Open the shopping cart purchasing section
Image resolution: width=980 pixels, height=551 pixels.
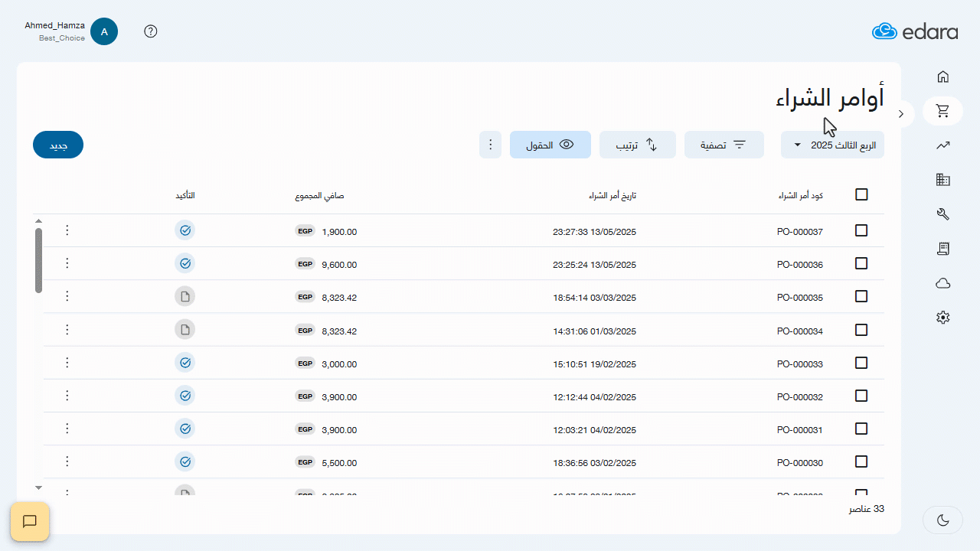[943, 111]
